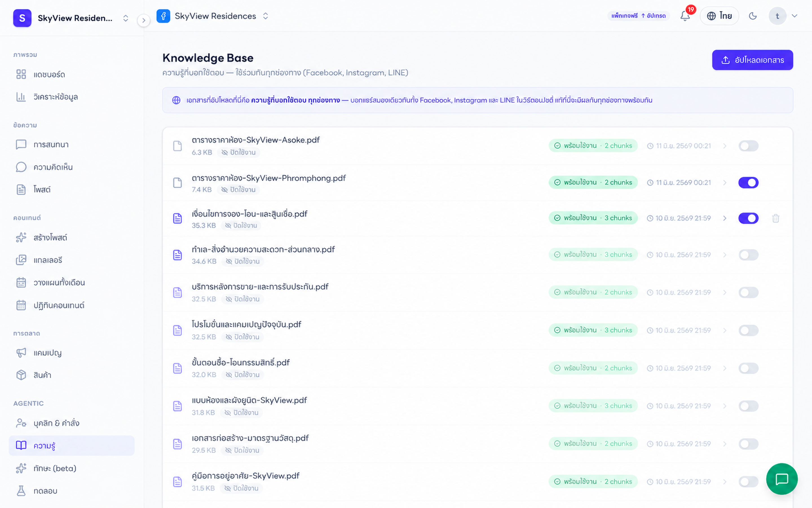This screenshot has height=508, width=812.
Task: Open page selector arrows beside SkyView Residences
Action: click(x=265, y=16)
